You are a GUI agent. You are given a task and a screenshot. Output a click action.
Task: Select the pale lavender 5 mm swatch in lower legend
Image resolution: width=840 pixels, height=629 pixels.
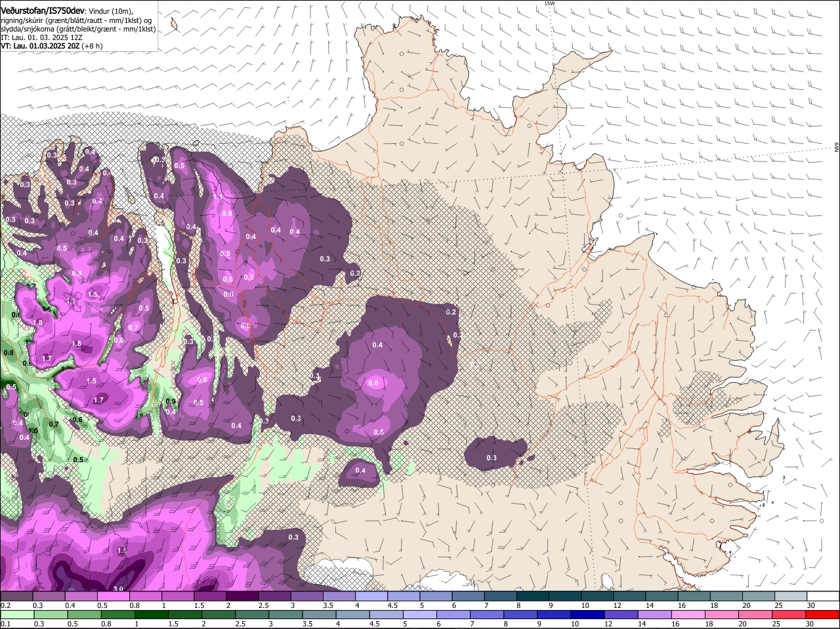click(420, 614)
